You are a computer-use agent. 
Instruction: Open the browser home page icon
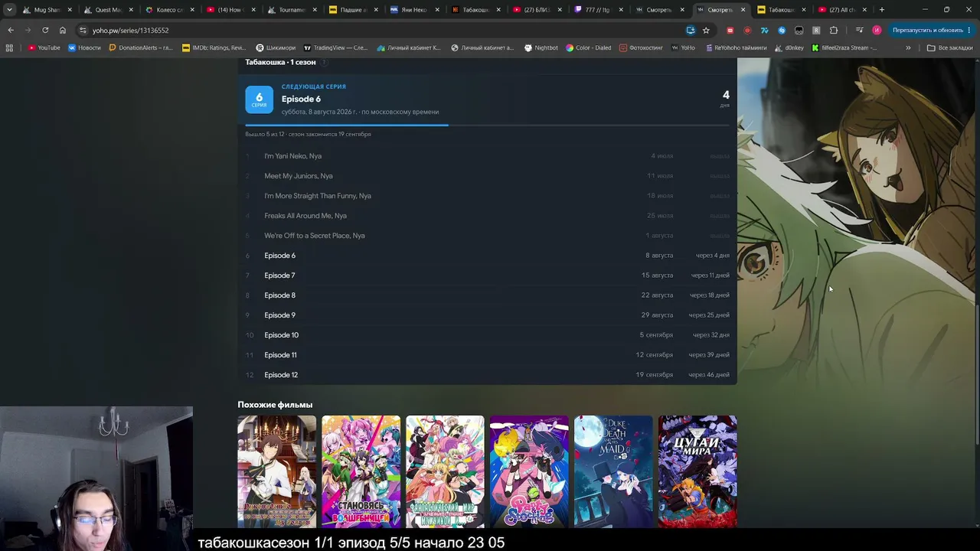[63, 30]
